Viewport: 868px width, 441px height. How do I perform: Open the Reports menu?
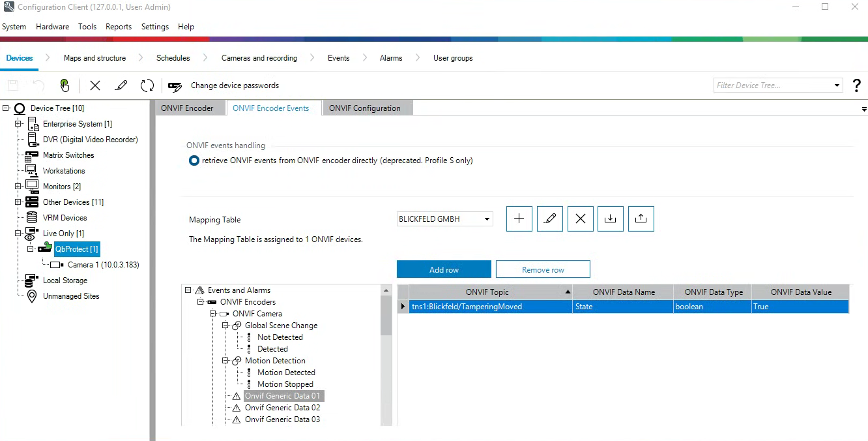119,27
